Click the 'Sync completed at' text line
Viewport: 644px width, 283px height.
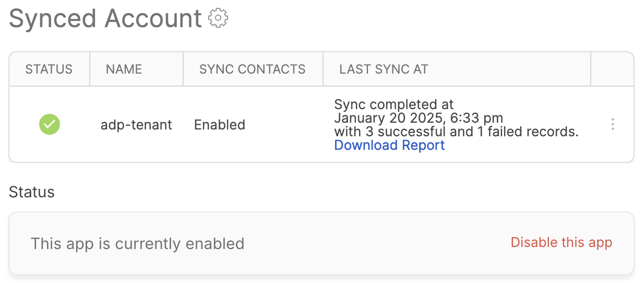coord(394,104)
